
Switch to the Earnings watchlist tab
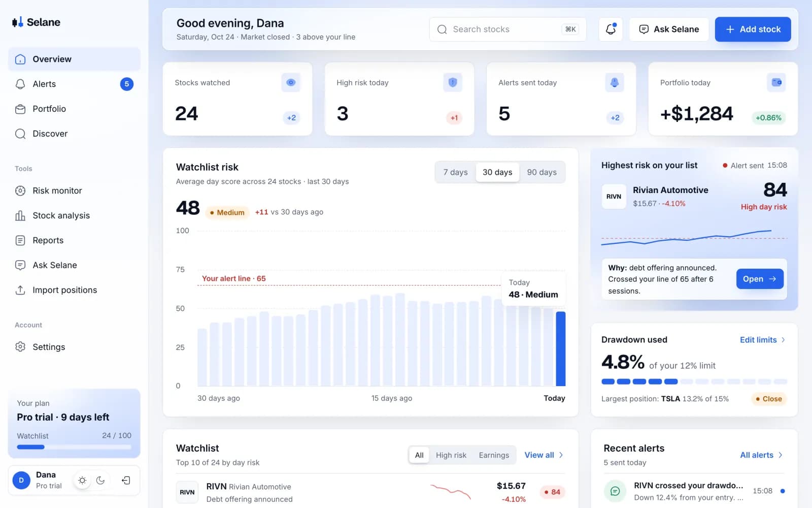point(494,455)
